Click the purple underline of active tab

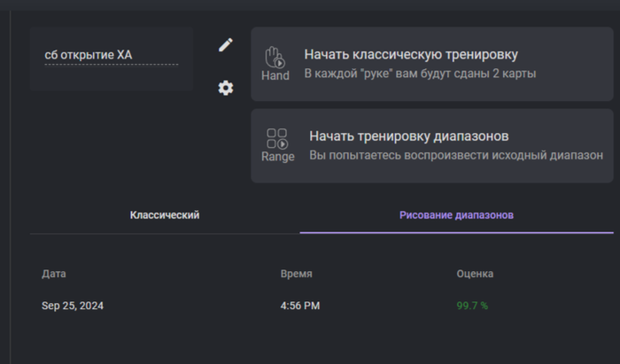pyautogui.click(x=457, y=233)
